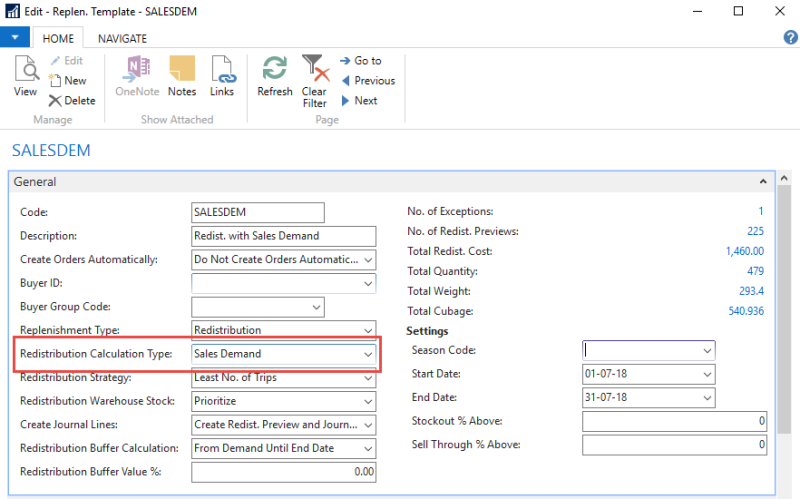Delete the record using Delete icon
This screenshot has width=800, height=499.
point(71,100)
